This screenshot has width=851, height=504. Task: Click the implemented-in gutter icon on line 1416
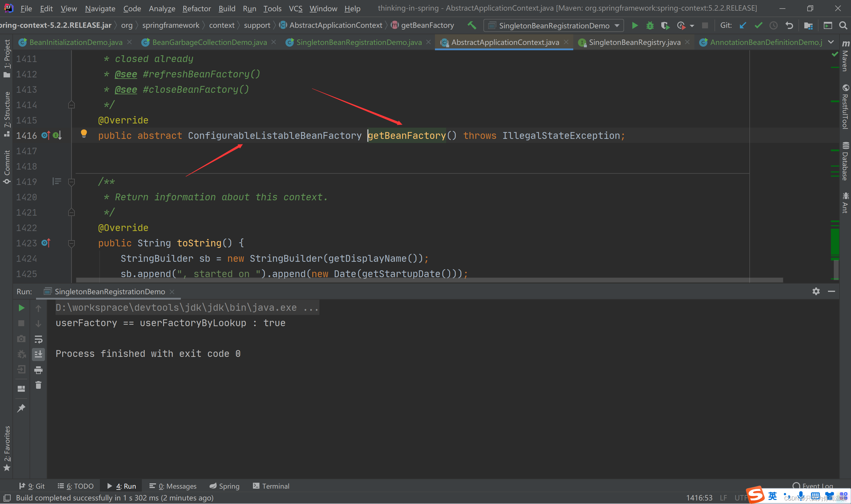point(57,136)
